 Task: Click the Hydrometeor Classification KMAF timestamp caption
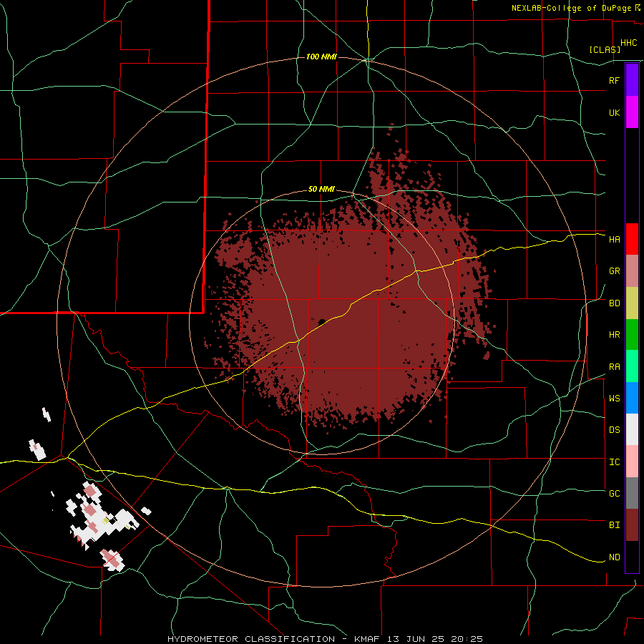325,639
